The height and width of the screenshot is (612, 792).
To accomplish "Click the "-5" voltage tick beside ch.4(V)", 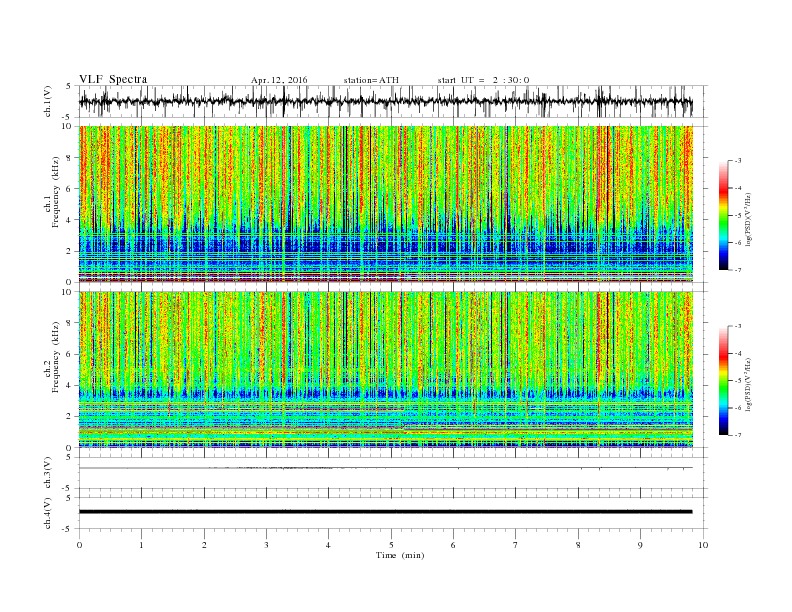I will 68,529.
